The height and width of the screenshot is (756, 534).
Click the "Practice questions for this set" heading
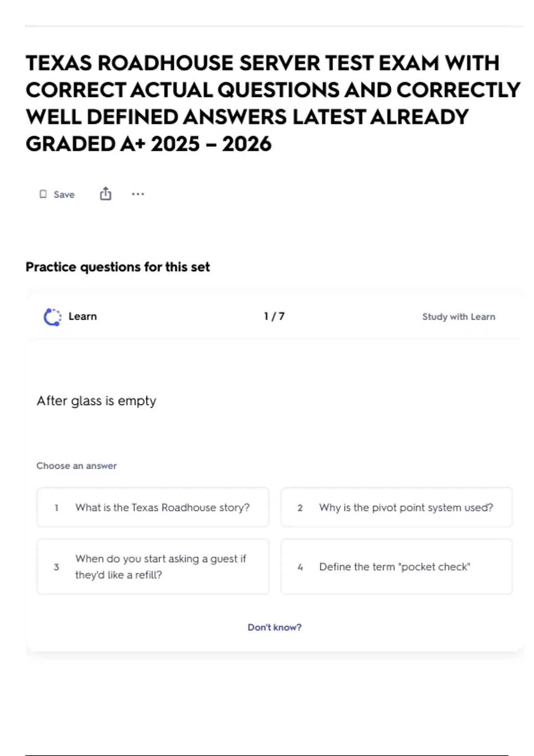[x=117, y=267]
